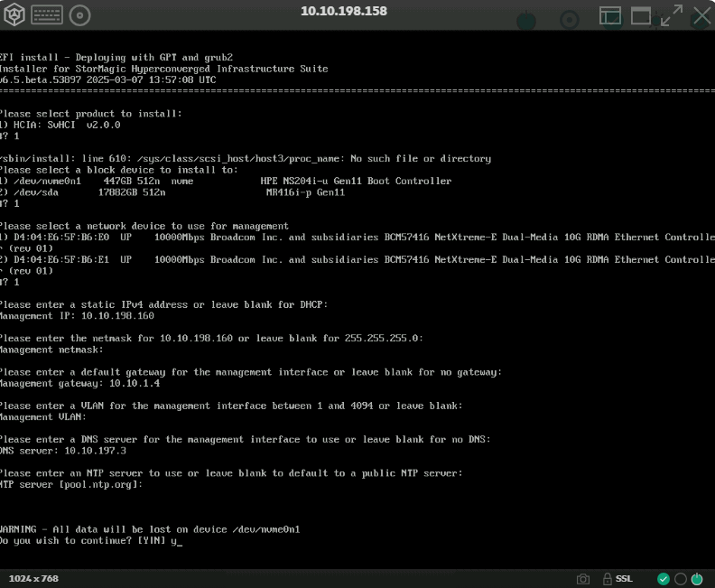715x588 pixels.
Task: Click the UID circle indicator in status bar
Action: point(681,579)
